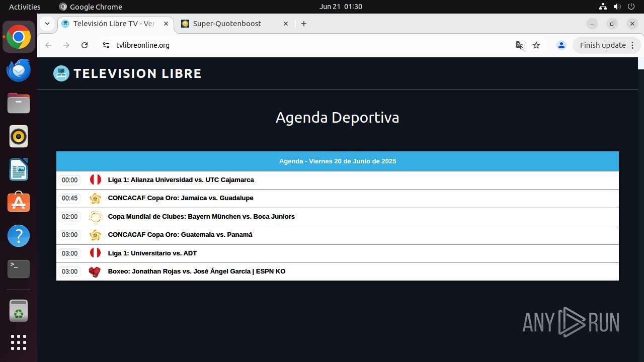The height and width of the screenshot is (362, 644).
Task: Switch to the Super-Quotenboost tab
Action: point(235,24)
